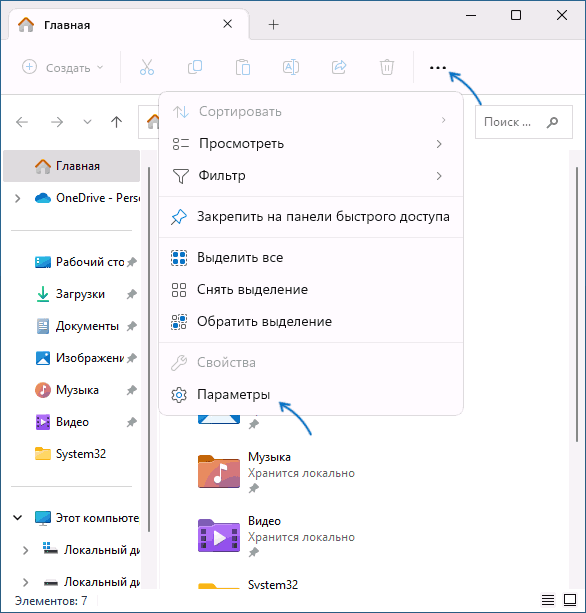Click the Элементов: 7 status text
The image size is (586, 613).
[51, 600]
